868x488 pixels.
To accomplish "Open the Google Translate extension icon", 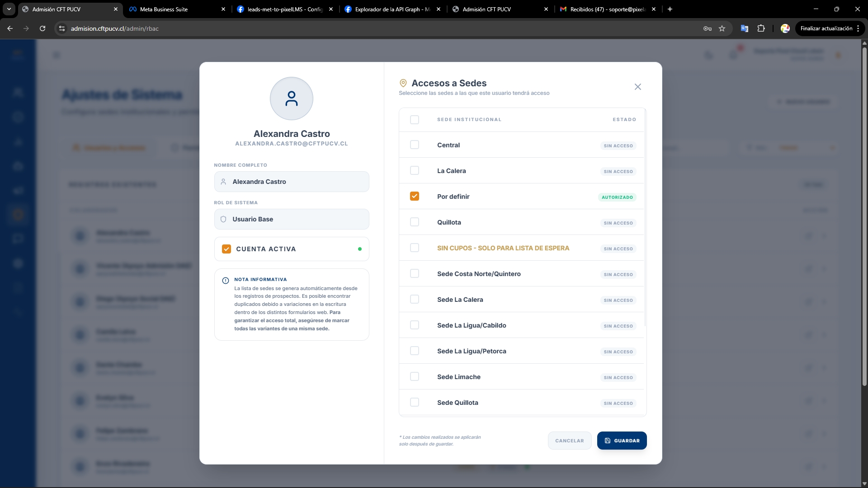I will click(744, 28).
